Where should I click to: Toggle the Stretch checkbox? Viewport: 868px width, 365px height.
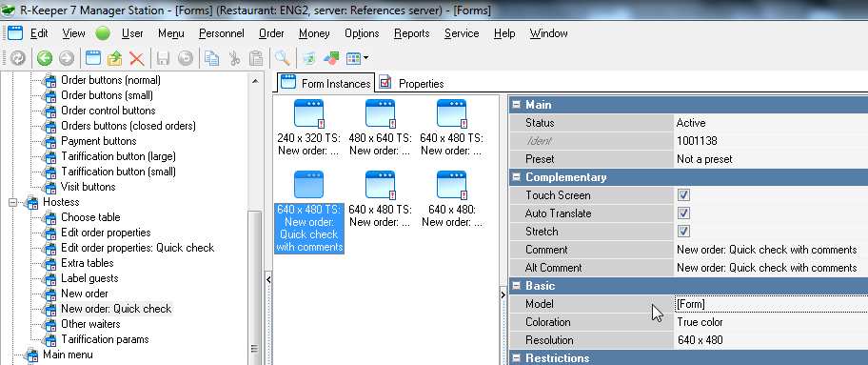683,232
